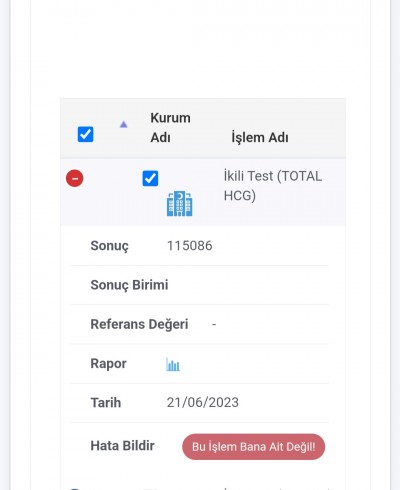Click the blue hospital building icon
Image resolution: width=400 pixels, height=490 pixels.
point(180,204)
